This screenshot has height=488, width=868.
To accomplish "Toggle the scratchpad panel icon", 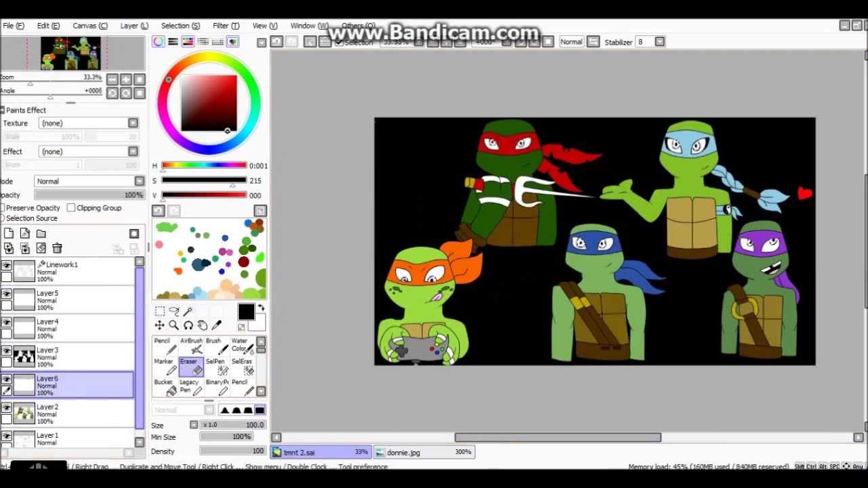I will 233,42.
